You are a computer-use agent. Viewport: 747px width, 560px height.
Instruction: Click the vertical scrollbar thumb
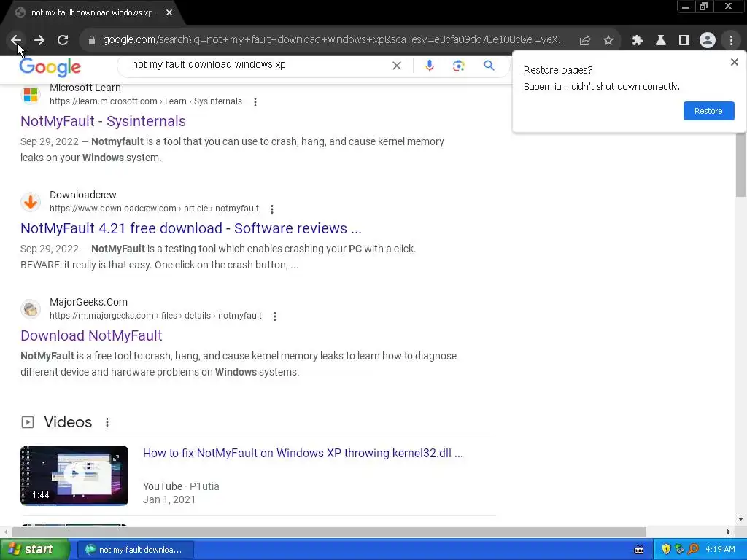tap(741, 166)
